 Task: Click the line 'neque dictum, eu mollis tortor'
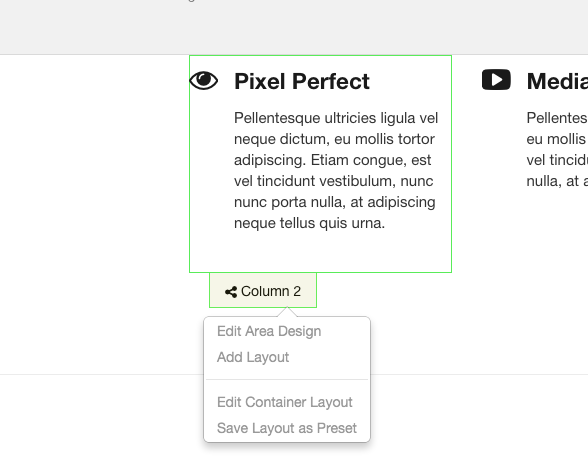coord(334,139)
